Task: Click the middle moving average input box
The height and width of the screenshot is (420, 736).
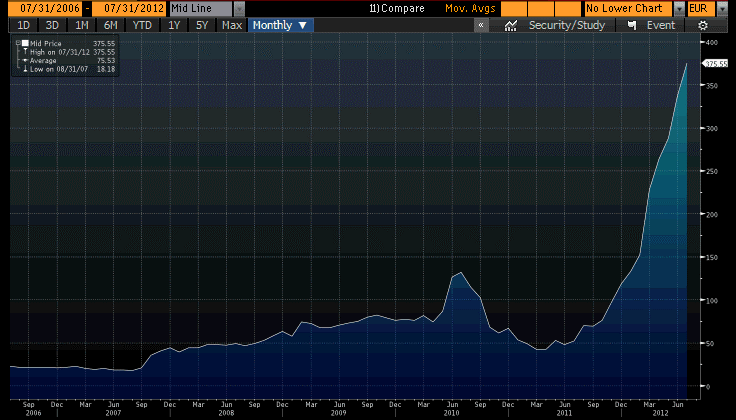Action: (541, 8)
